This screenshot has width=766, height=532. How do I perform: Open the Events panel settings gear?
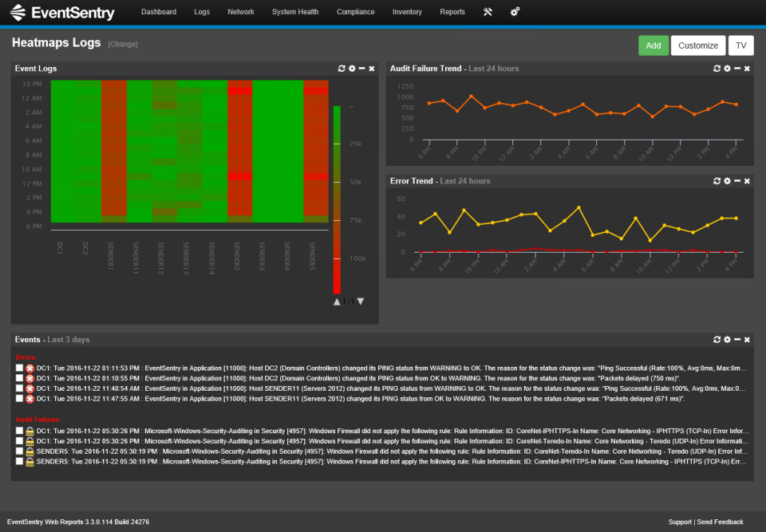[x=726, y=339]
